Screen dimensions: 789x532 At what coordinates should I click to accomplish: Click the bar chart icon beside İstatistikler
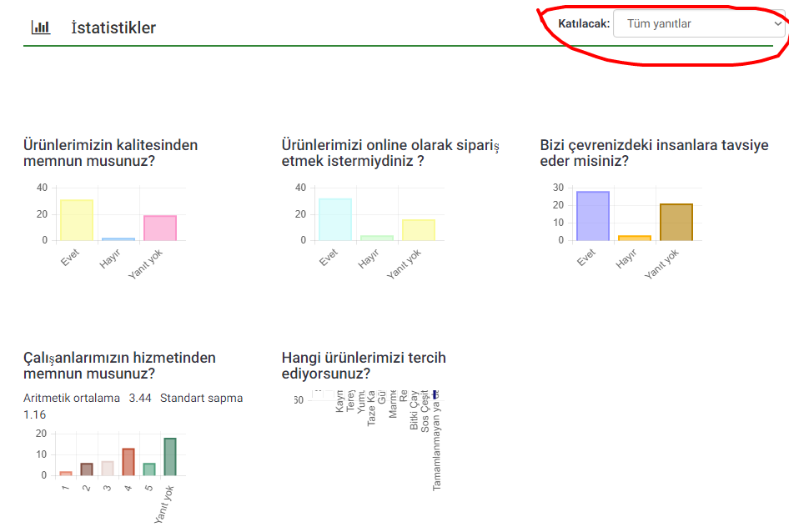(x=41, y=28)
